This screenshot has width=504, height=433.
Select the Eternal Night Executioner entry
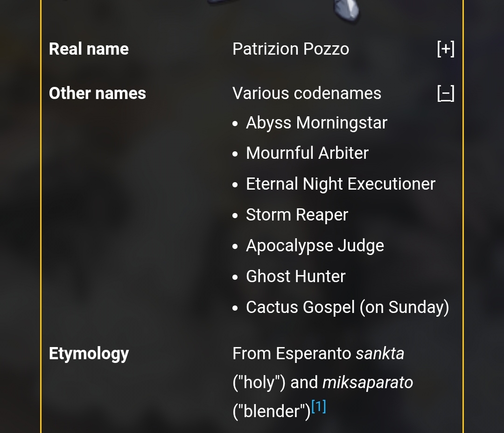[341, 184]
